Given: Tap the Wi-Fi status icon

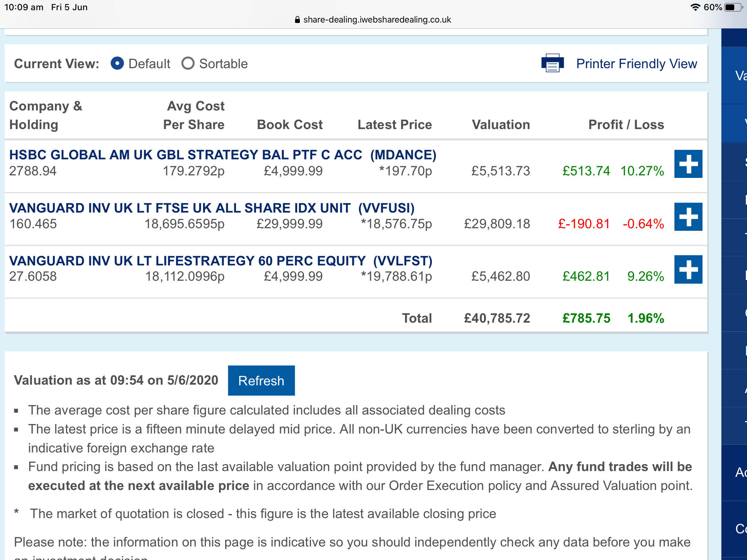Looking at the screenshot, I should (x=696, y=7).
